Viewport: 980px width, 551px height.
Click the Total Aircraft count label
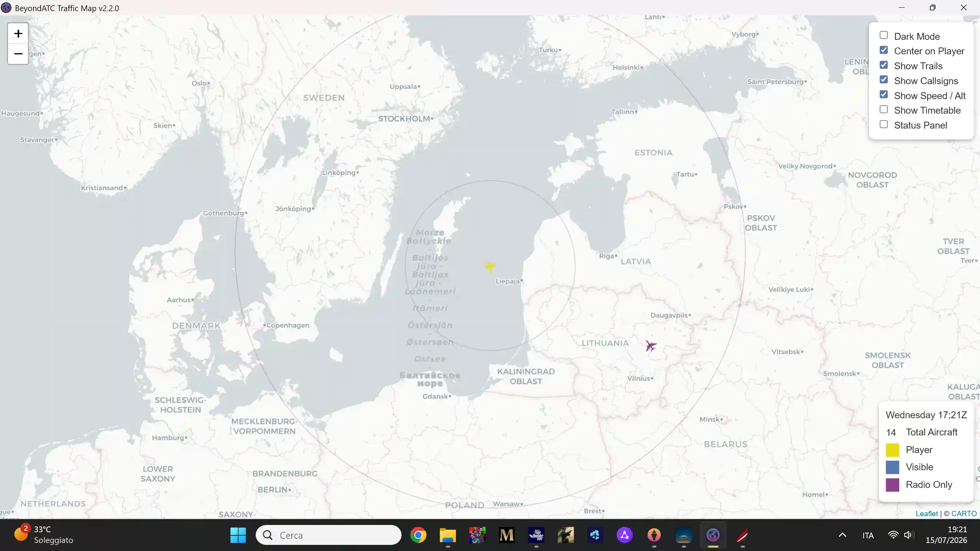pos(931,432)
